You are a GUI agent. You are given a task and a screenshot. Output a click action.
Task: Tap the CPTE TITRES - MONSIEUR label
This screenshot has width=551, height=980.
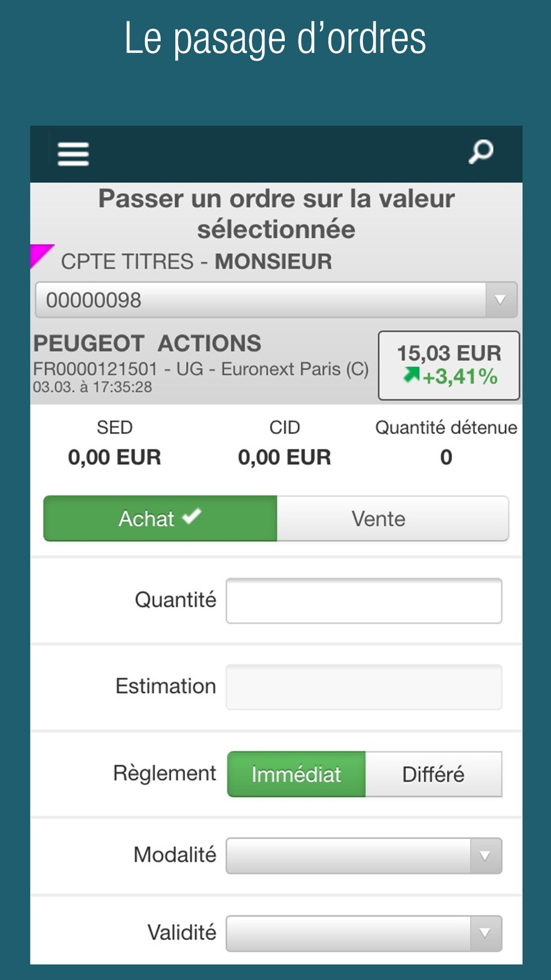coord(196,261)
